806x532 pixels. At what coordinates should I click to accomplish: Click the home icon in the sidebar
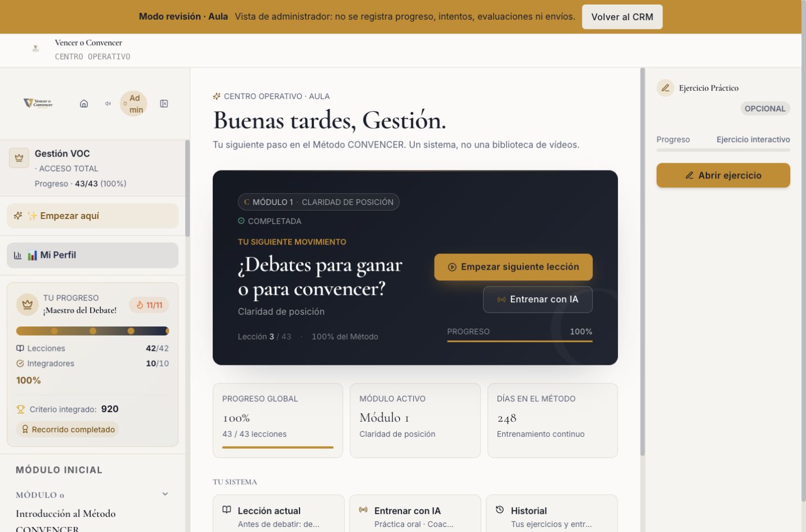pyautogui.click(x=84, y=104)
